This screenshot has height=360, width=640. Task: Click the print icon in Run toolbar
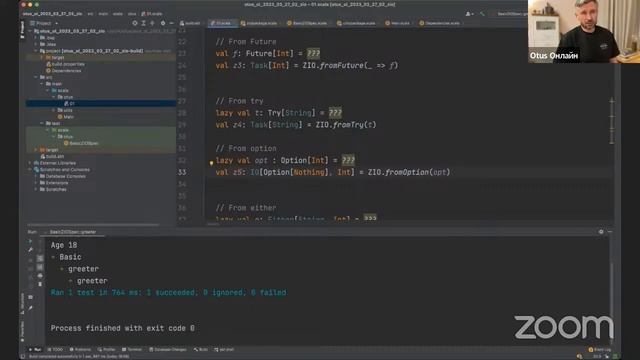40,276
